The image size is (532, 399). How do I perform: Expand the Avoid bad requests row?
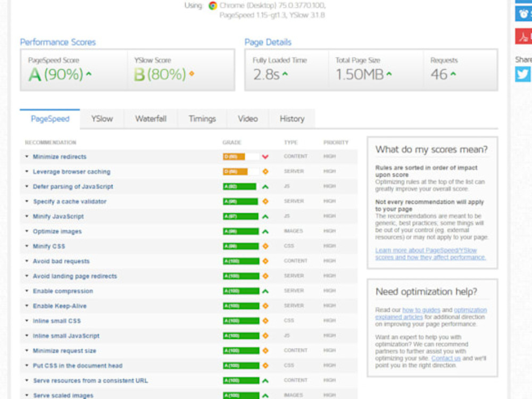tap(27, 261)
